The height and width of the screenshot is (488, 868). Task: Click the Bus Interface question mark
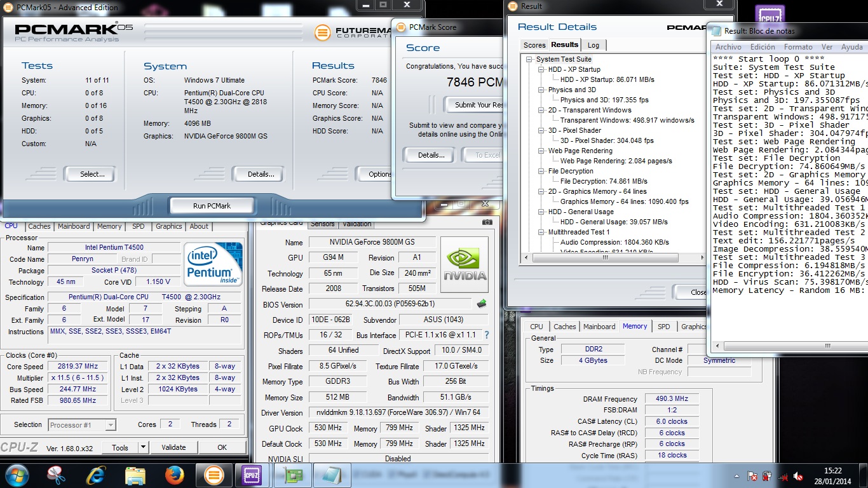(x=487, y=335)
